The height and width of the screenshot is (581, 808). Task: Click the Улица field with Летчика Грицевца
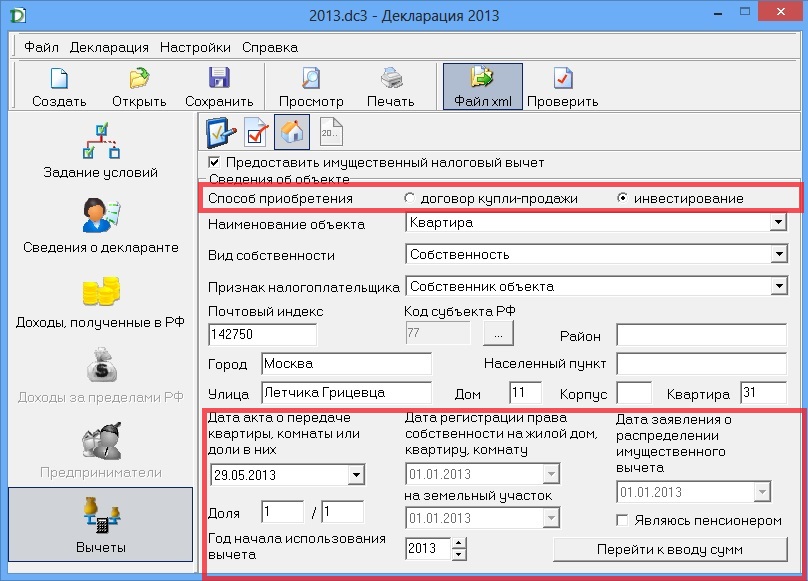click(x=346, y=393)
